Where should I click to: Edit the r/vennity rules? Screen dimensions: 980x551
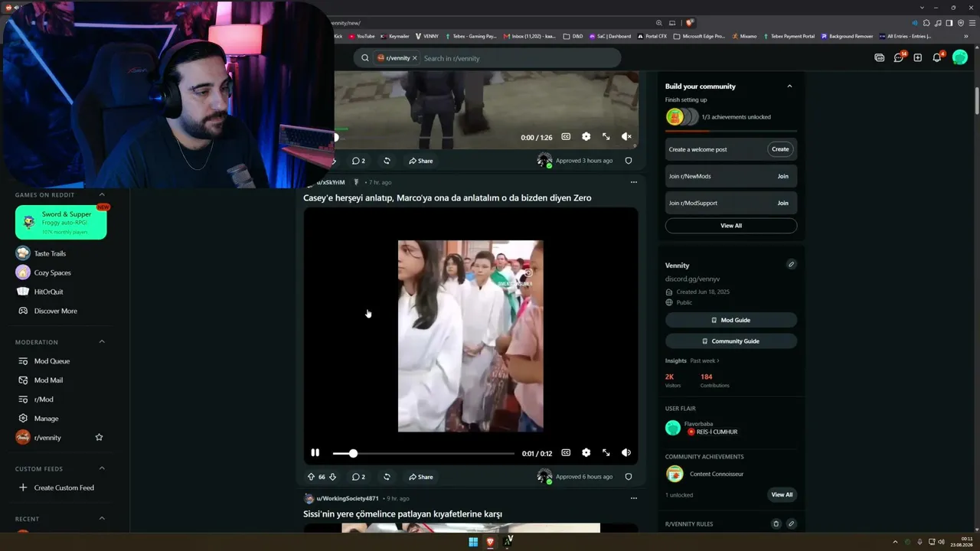tap(791, 524)
